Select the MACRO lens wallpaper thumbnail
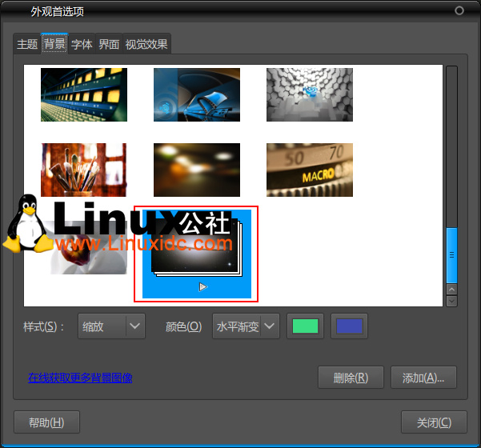The width and height of the screenshot is (481, 448). 309,170
